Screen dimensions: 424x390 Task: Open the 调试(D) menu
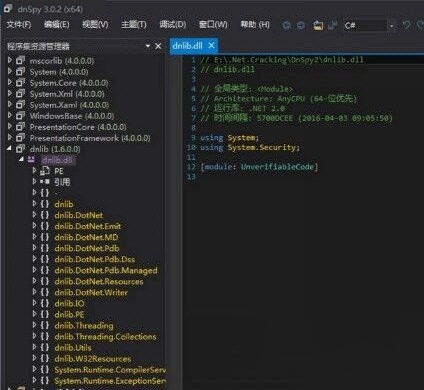(x=172, y=25)
